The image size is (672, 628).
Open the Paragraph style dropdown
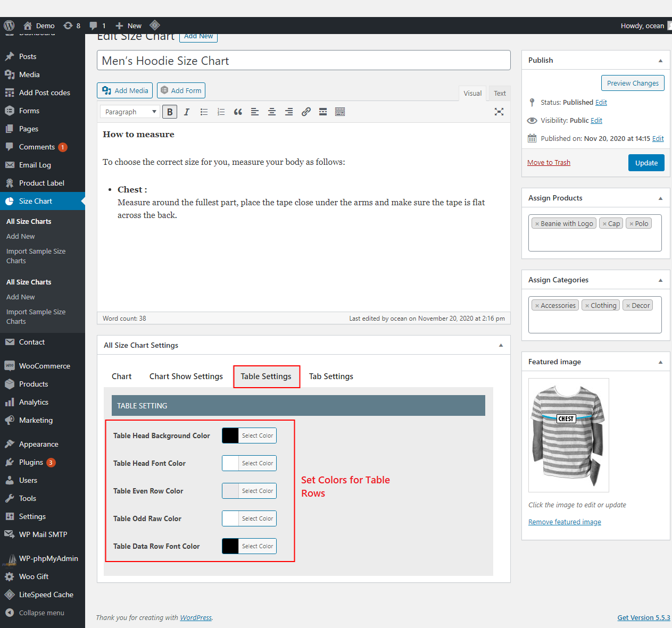point(129,112)
